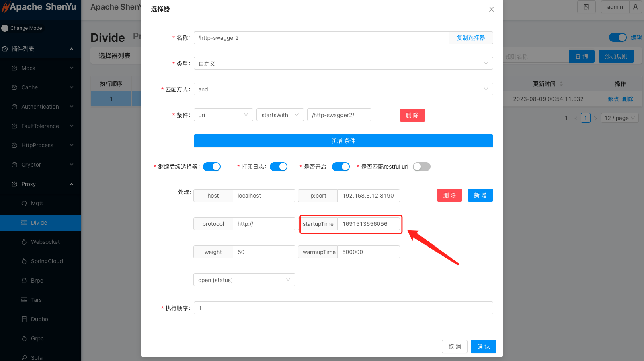Click the import/export icon in header
The height and width of the screenshot is (361, 644).
(x=586, y=7)
